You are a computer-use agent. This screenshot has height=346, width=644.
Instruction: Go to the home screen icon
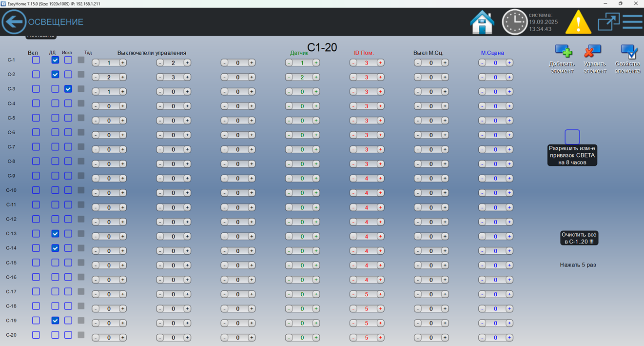(x=482, y=22)
